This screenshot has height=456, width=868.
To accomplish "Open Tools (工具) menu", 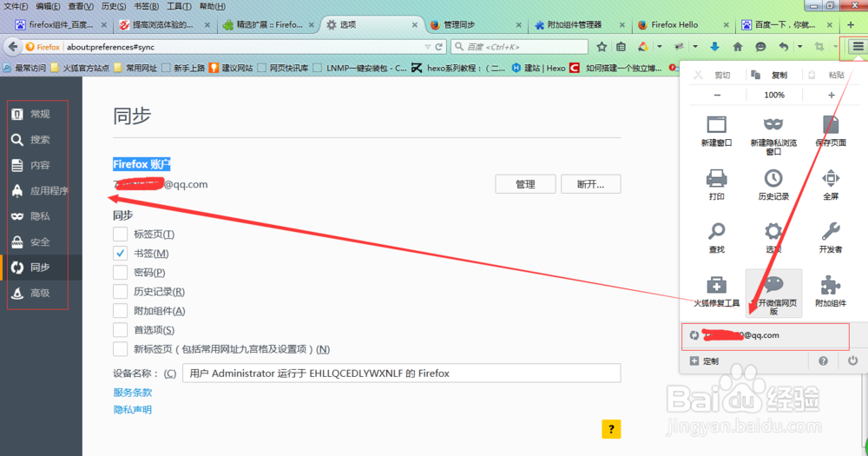I will (x=179, y=6).
